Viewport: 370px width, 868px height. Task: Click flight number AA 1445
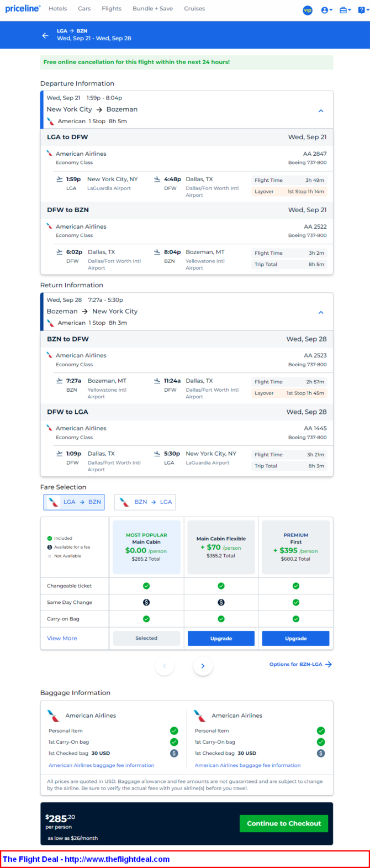point(315,428)
